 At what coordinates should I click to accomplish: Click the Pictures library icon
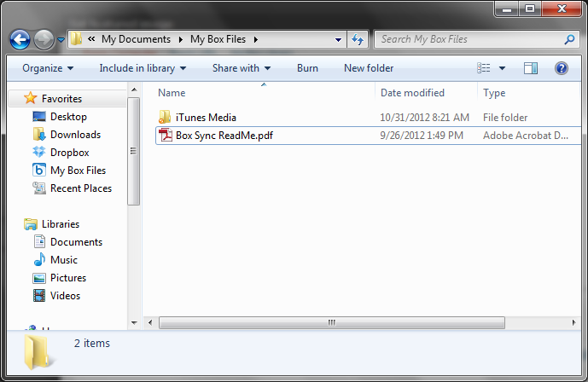[39, 278]
